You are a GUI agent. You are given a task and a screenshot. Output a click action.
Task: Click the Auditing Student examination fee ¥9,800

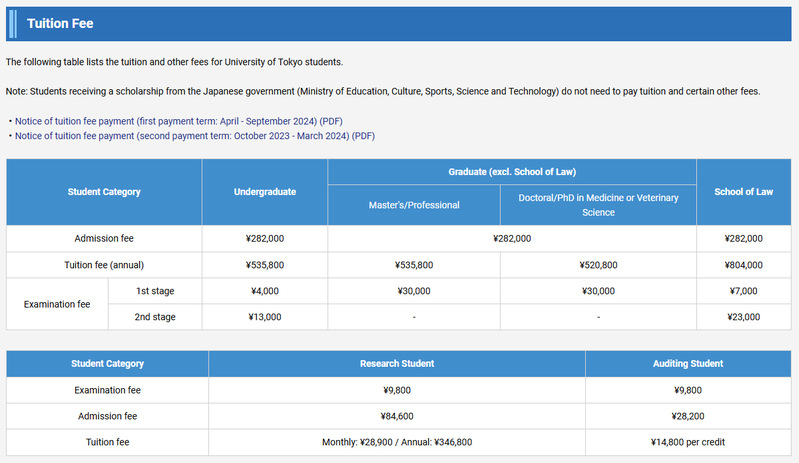coord(688,390)
